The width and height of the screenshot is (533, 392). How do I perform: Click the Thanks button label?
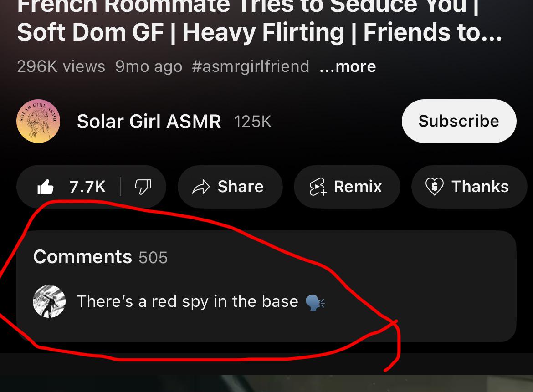(480, 187)
